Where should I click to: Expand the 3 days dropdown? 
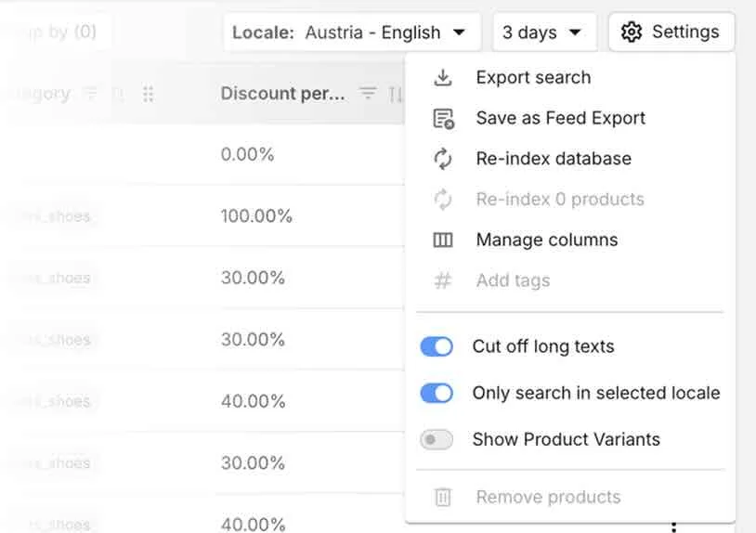(x=542, y=32)
